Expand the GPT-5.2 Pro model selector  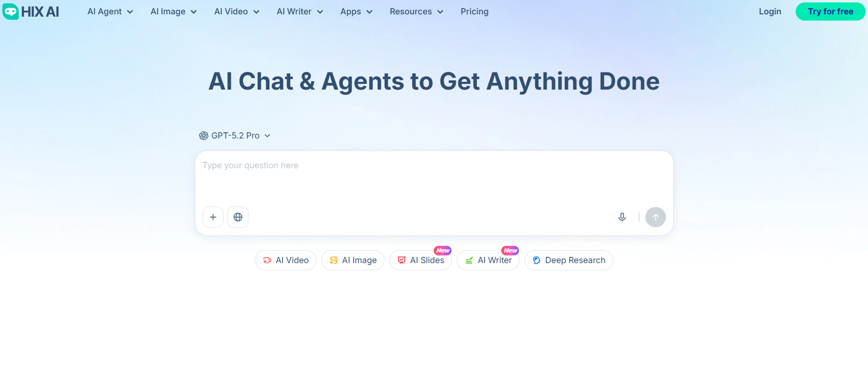click(x=235, y=136)
